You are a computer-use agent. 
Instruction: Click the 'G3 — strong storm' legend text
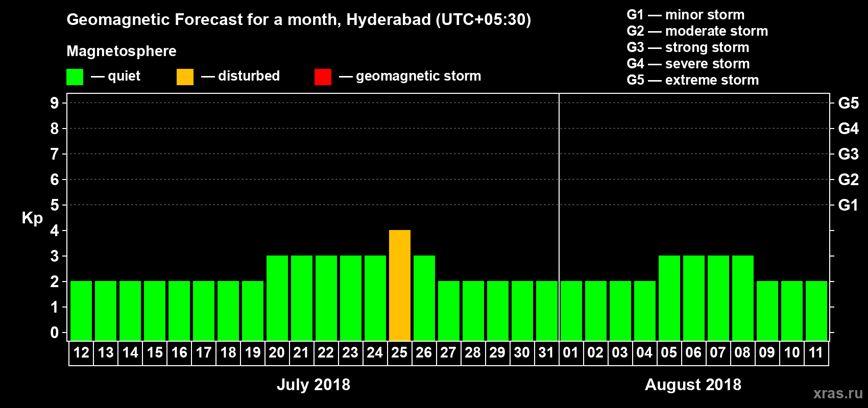click(688, 47)
